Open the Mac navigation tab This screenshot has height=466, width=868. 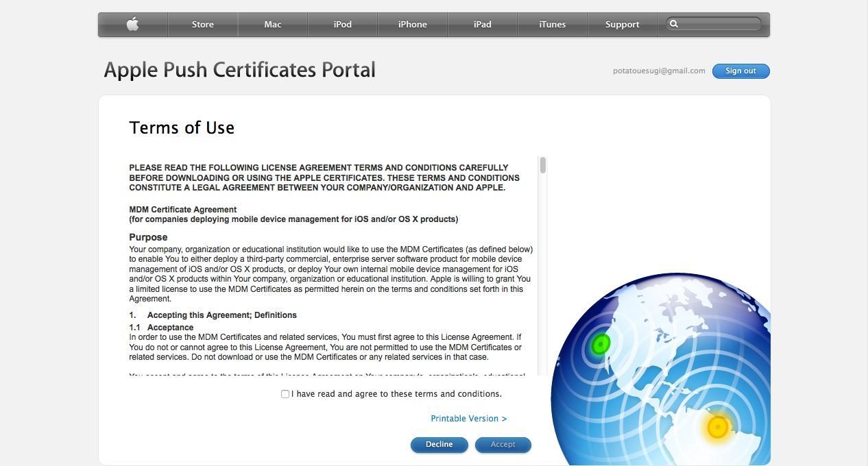pos(273,25)
